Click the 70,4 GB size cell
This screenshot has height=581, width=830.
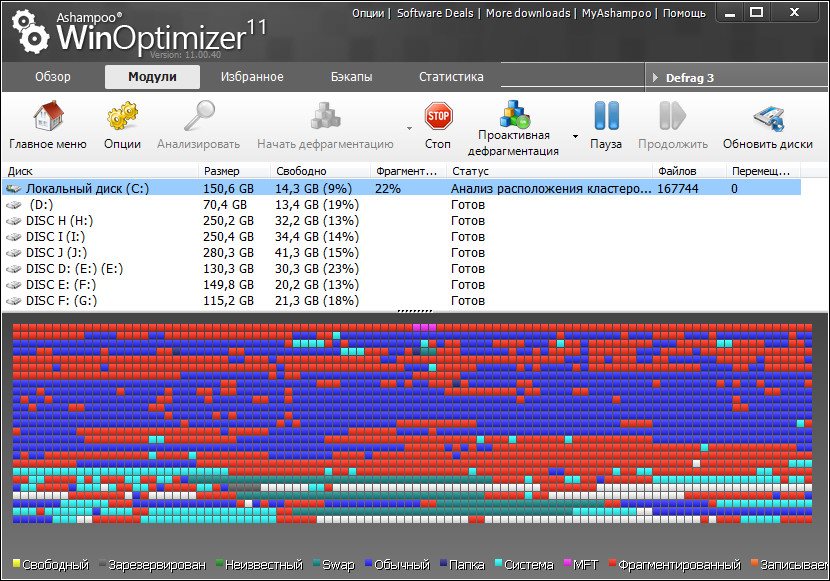pyautogui.click(x=225, y=205)
